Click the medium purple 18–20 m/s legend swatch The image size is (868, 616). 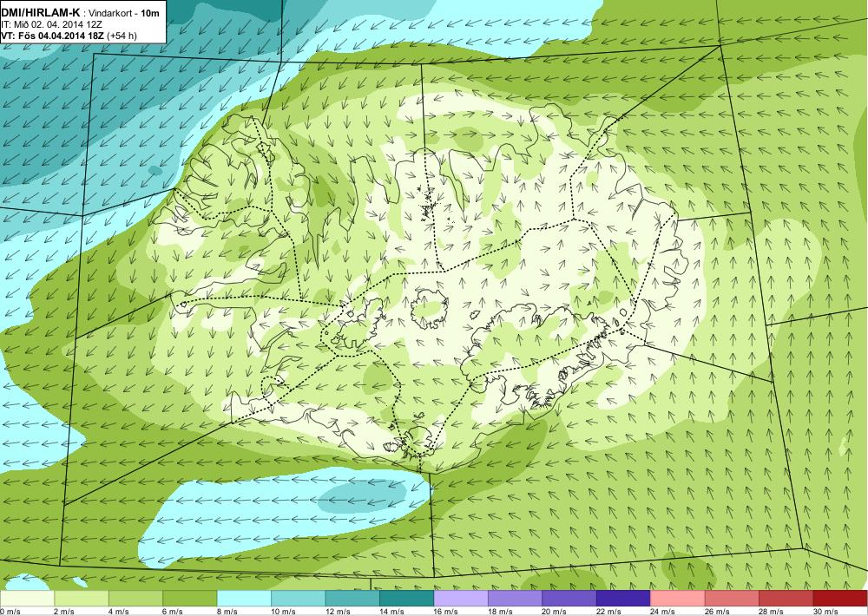[516, 599]
